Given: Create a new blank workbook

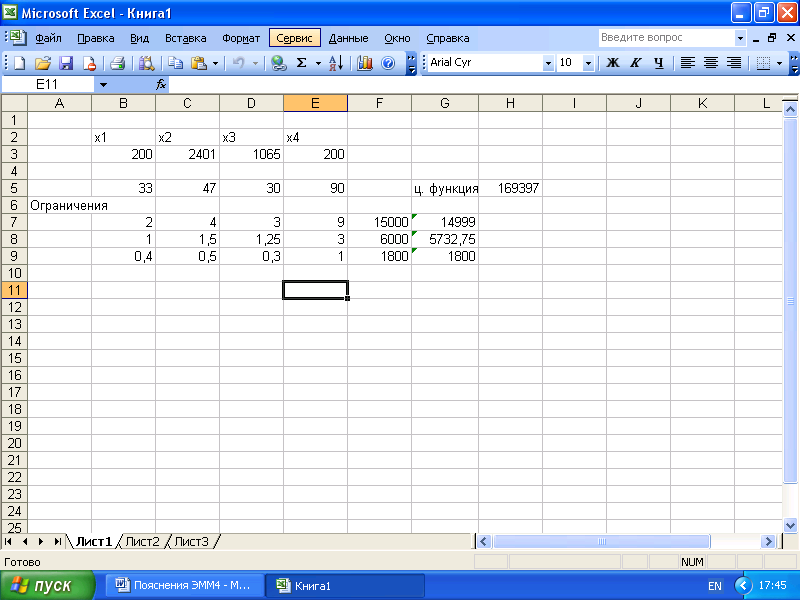Looking at the screenshot, I should tap(19, 63).
